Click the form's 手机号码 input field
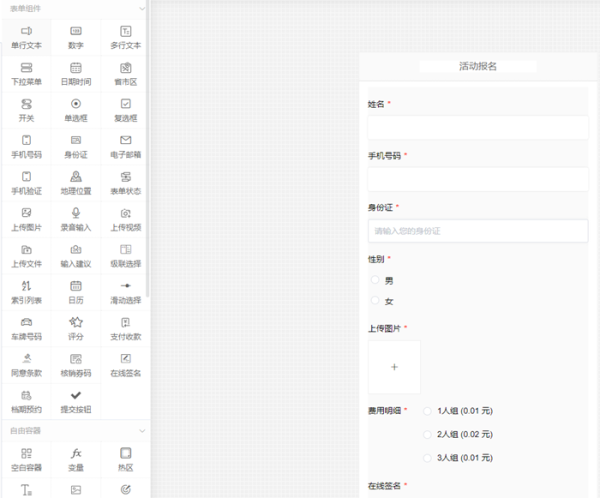 [x=478, y=179]
